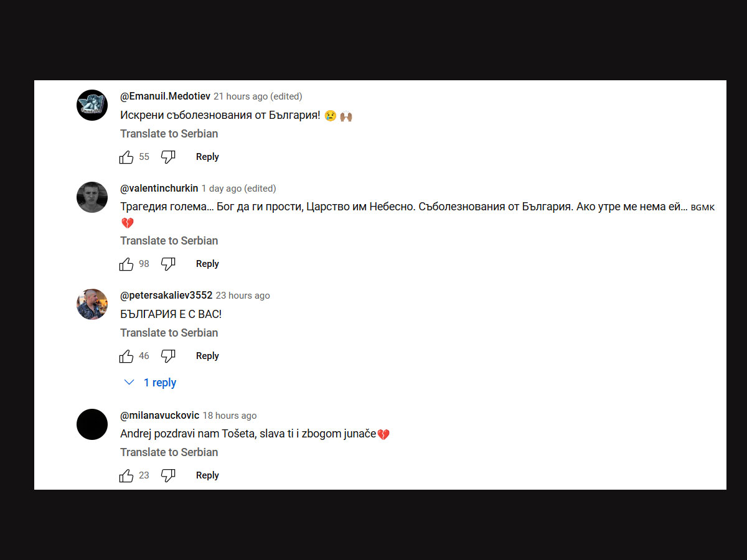Screen dimensions: 747x560
Task: Dislike the comment by @milanavuckovic
Action: (x=168, y=475)
